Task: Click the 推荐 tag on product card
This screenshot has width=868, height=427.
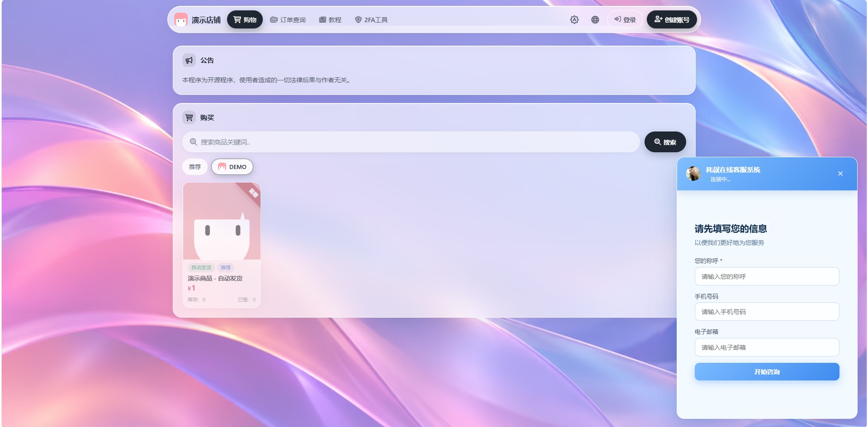Action: pos(226,267)
